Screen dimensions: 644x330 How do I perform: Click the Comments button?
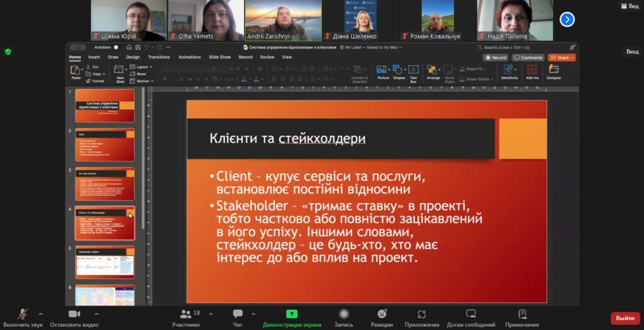coord(528,57)
